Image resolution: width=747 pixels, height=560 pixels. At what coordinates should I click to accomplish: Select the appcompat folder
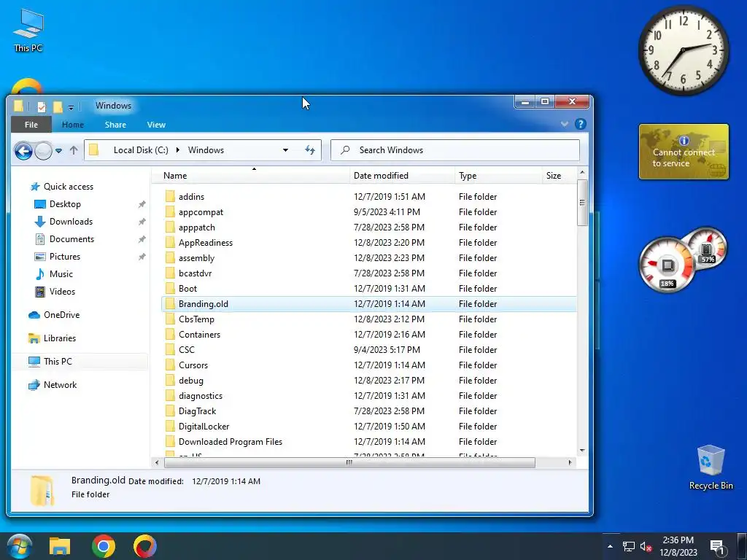pos(201,212)
